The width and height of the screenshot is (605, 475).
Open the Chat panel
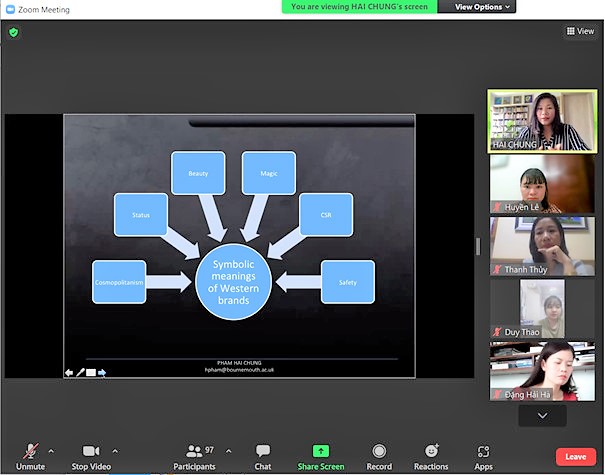click(x=263, y=455)
